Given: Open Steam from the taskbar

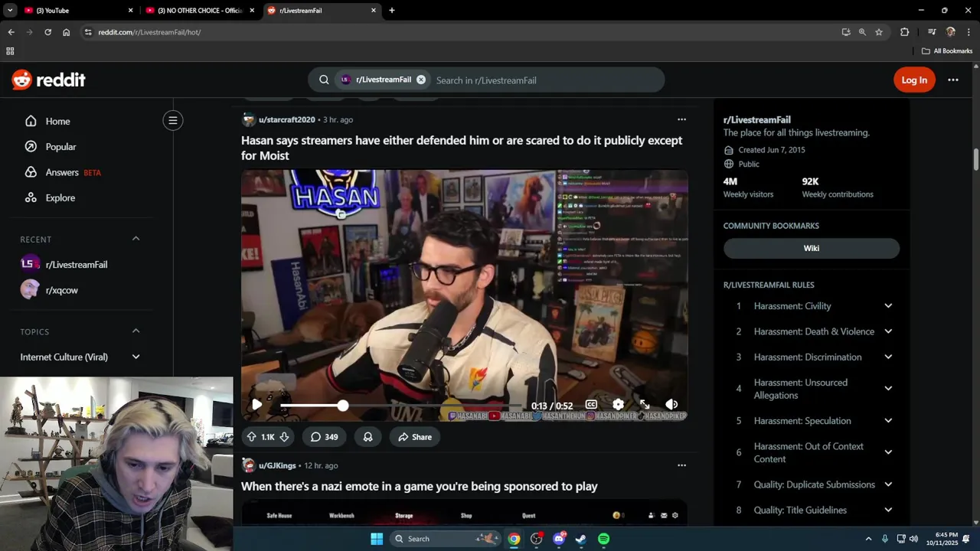Looking at the screenshot, I should coord(581,539).
